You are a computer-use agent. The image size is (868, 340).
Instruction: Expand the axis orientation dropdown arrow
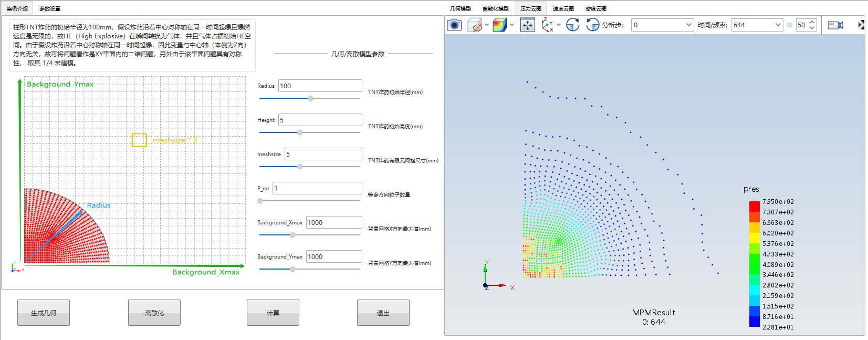tap(559, 25)
